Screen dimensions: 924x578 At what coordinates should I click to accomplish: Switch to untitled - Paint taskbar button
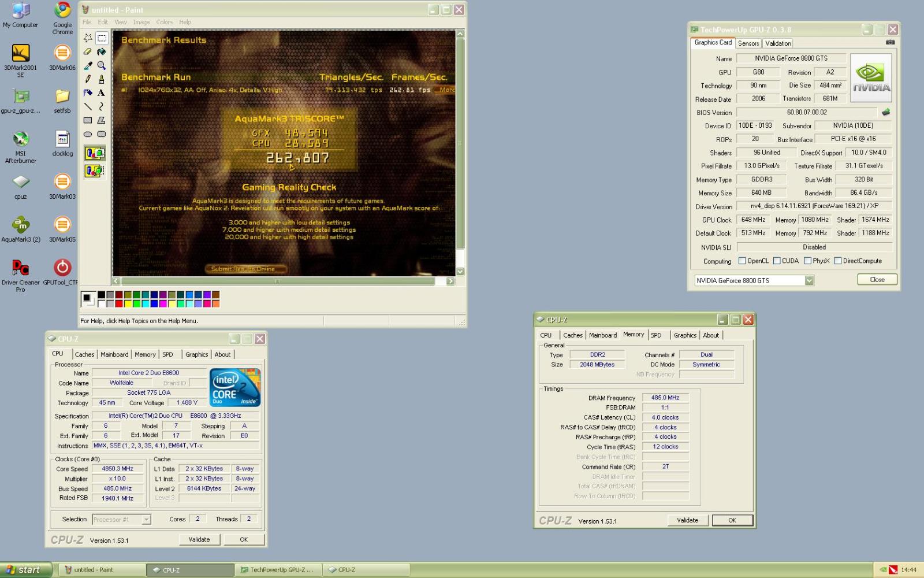click(102, 570)
